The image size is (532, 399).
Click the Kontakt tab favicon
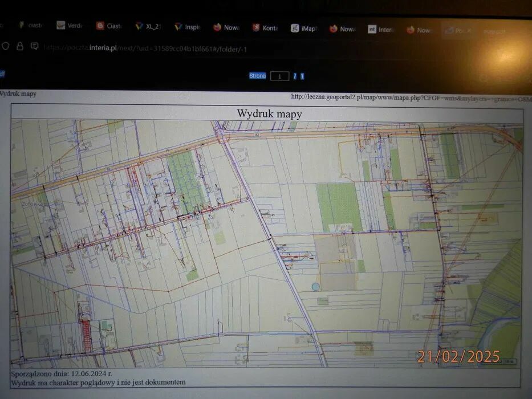(x=256, y=27)
